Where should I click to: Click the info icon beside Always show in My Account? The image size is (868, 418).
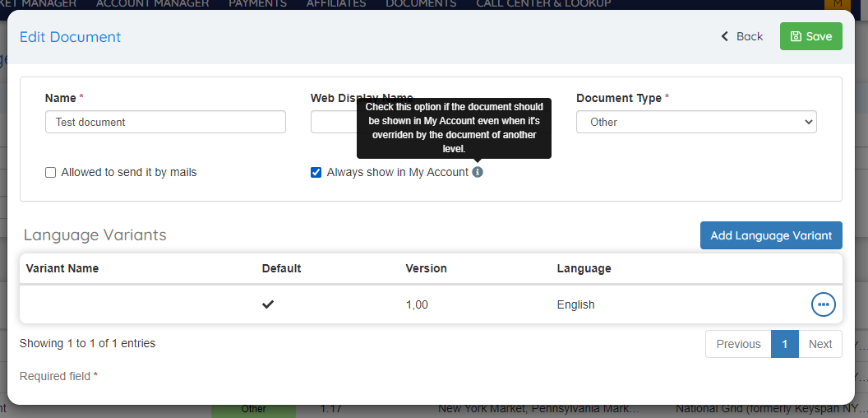pos(478,173)
